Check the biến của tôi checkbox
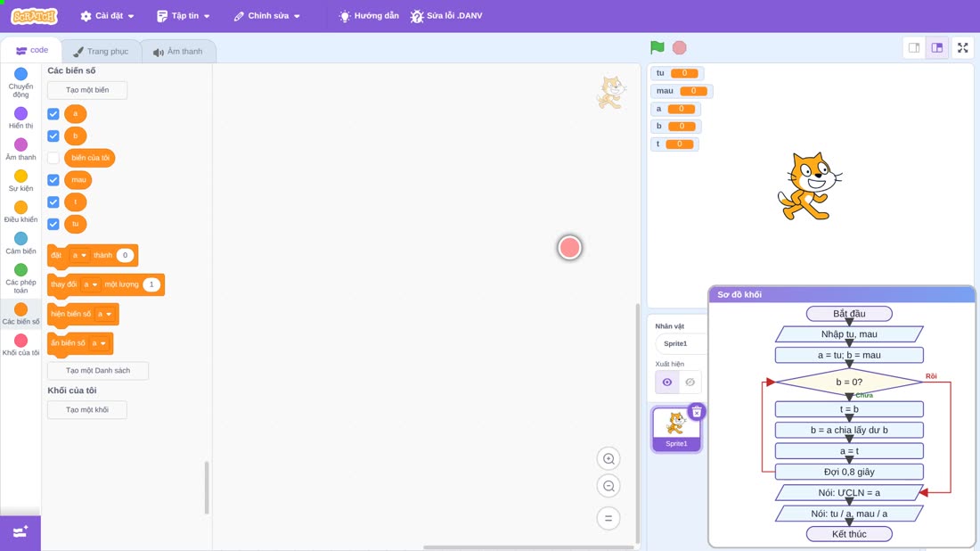The image size is (980, 551). coord(53,158)
